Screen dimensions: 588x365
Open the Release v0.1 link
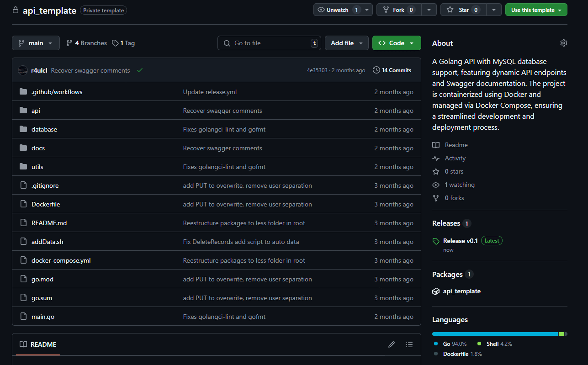click(460, 240)
